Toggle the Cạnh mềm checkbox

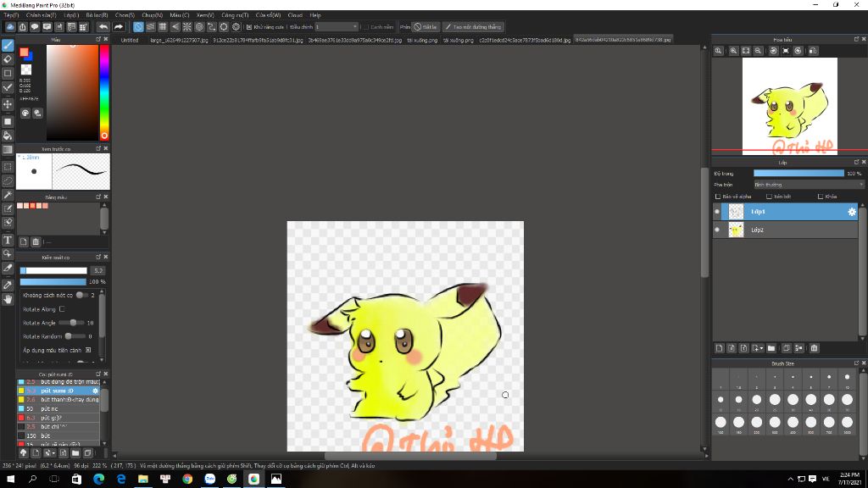point(366,26)
